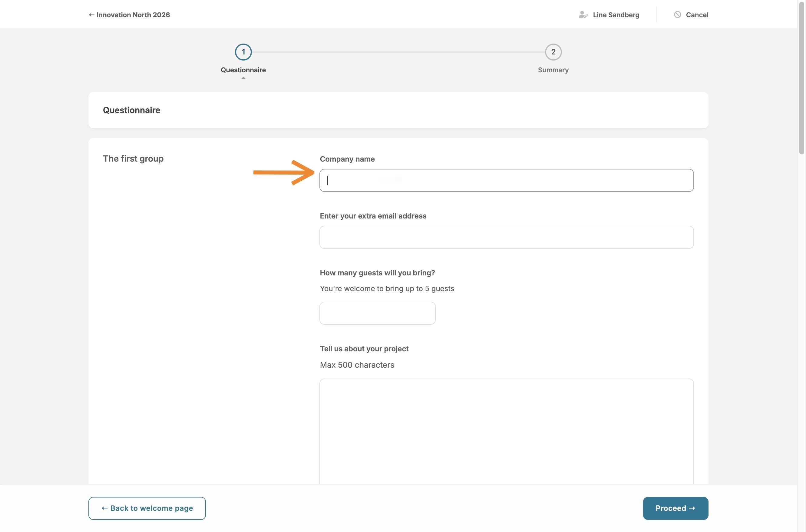Focus the Company name text field
Screen dimensions: 806x532
(x=506, y=180)
